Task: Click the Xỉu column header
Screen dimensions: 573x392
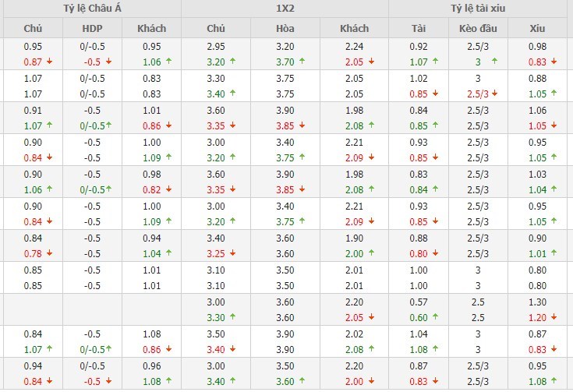Action: coord(537,29)
